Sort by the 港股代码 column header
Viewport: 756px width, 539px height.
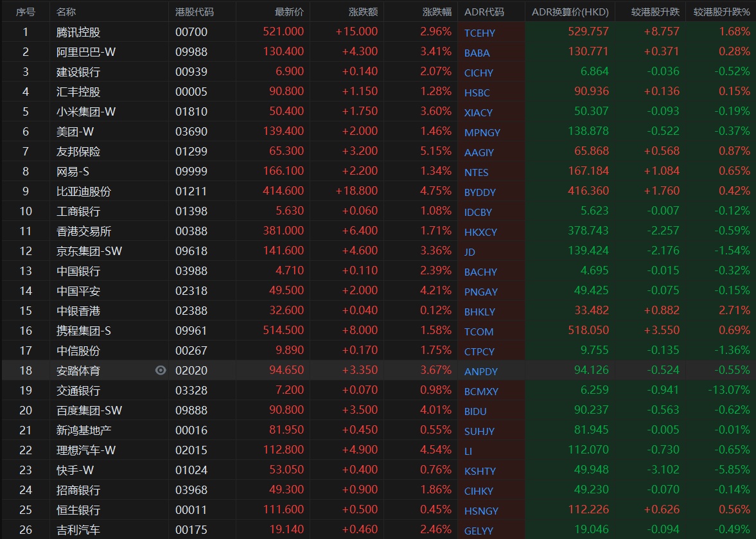click(x=195, y=12)
